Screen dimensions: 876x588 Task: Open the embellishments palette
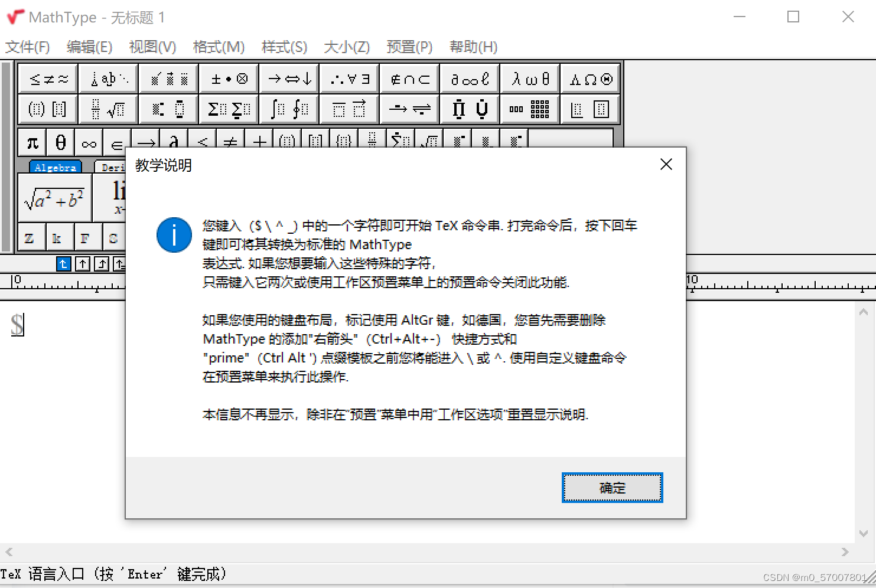pos(170,79)
